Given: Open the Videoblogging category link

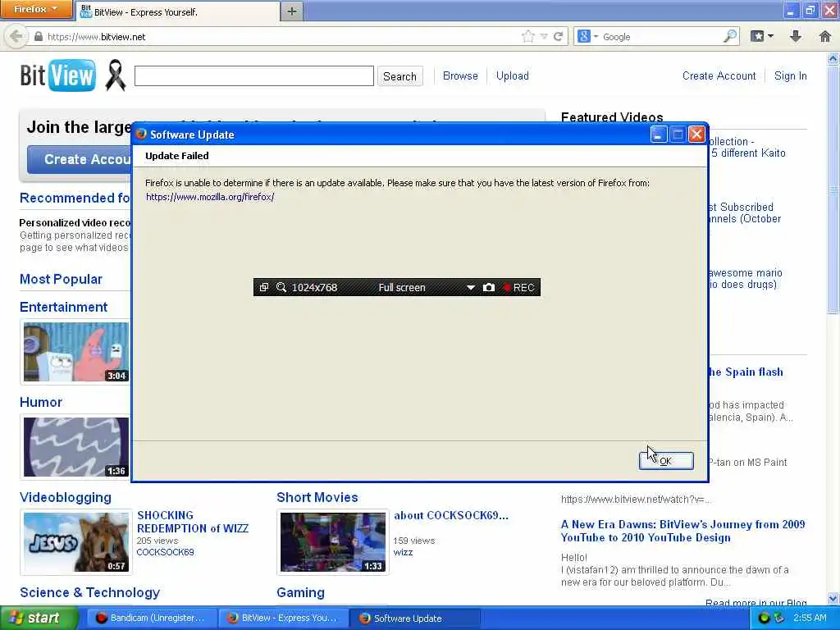Looking at the screenshot, I should coord(66,497).
